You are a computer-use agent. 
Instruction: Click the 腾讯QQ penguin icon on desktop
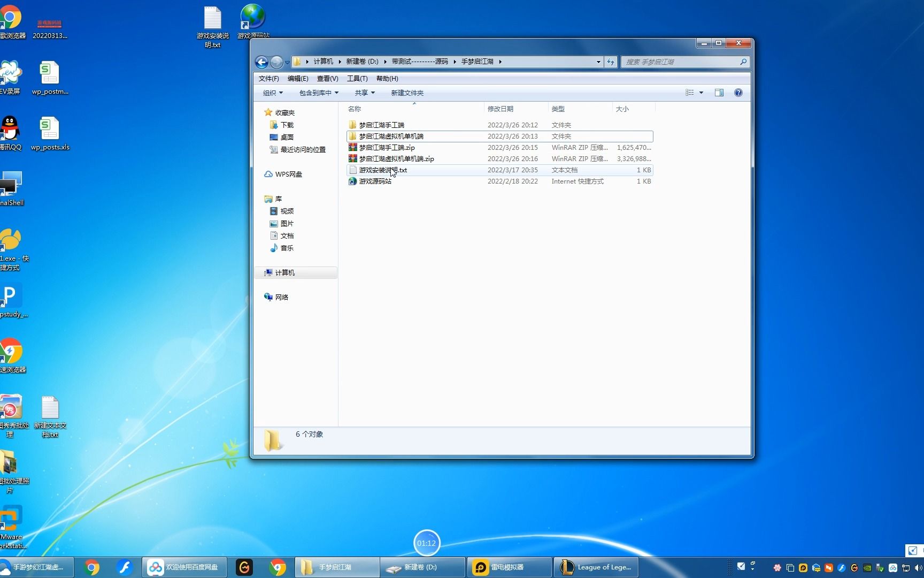click(10, 134)
